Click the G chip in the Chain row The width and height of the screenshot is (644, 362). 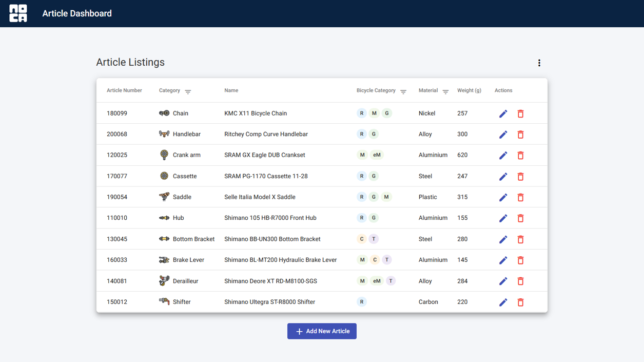point(387,113)
